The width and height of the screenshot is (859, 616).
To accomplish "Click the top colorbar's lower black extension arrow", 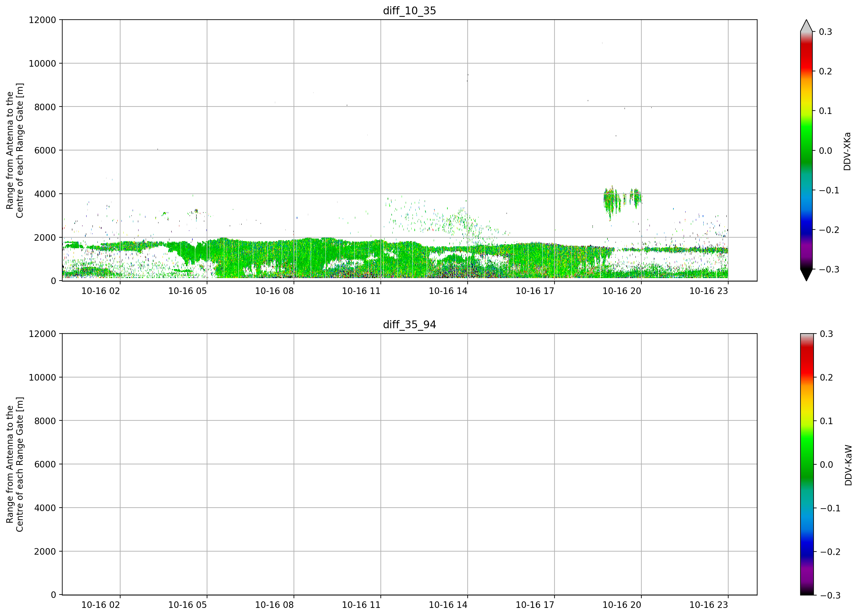I will tap(806, 275).
